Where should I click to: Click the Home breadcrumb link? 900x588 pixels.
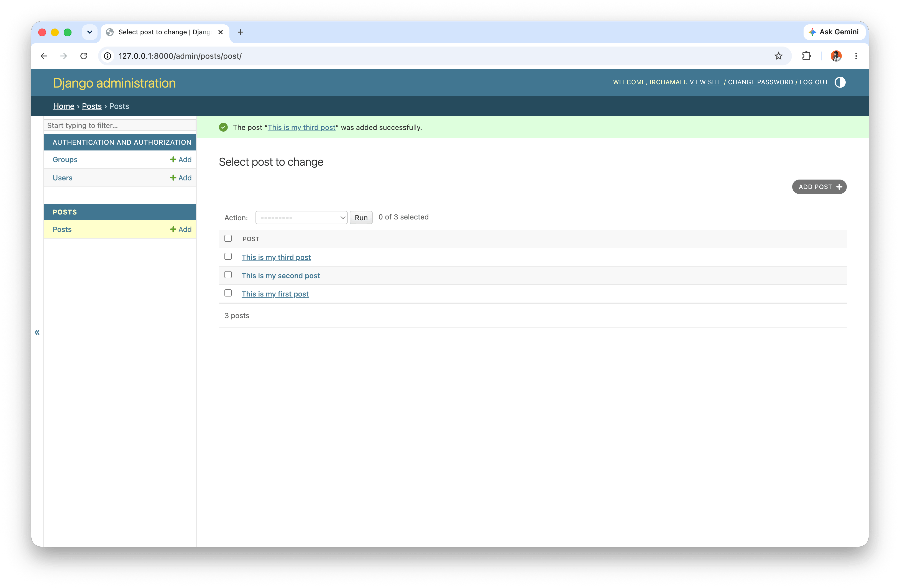pos(63,106)
